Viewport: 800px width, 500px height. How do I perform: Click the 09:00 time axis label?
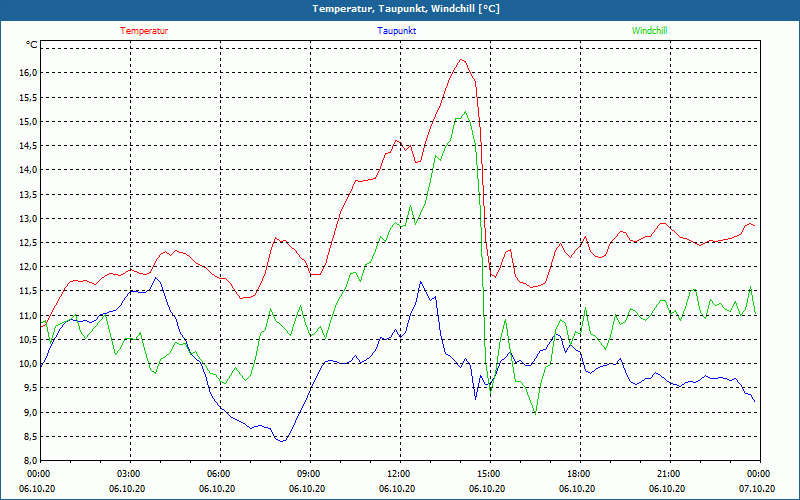click(310, 474)
